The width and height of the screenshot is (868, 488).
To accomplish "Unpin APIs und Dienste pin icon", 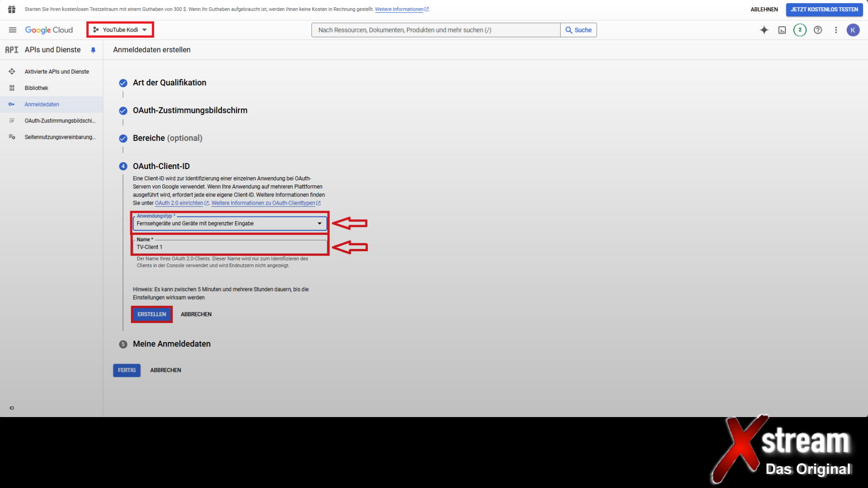I will click(93, 50).
